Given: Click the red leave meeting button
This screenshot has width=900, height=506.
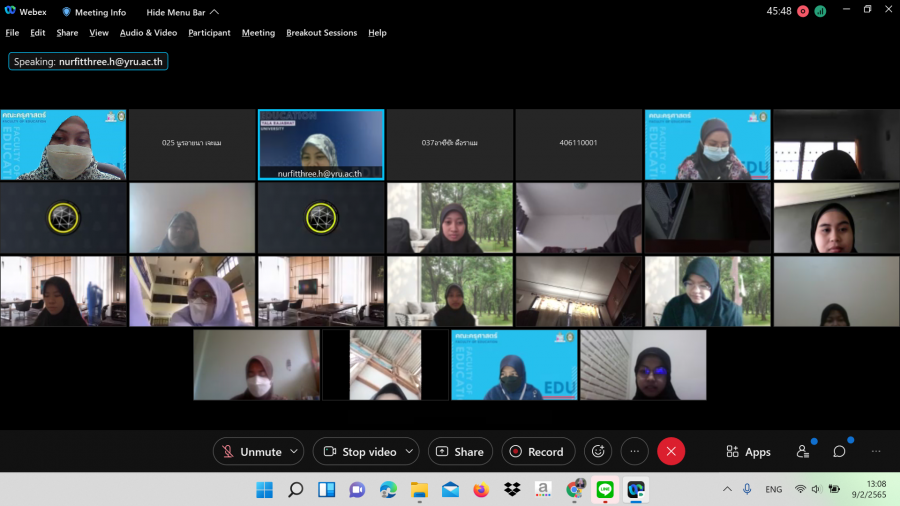Looking at the screenshot, I should point(671,452).
